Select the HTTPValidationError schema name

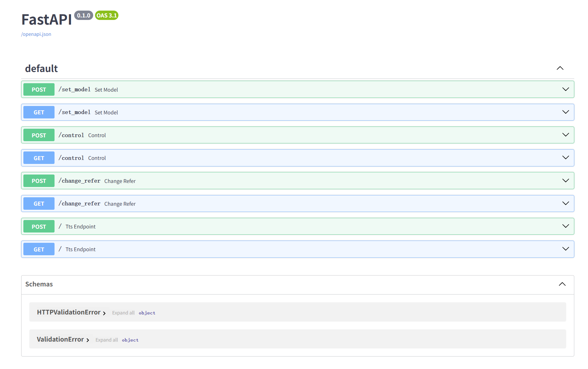tap(69, 312)
